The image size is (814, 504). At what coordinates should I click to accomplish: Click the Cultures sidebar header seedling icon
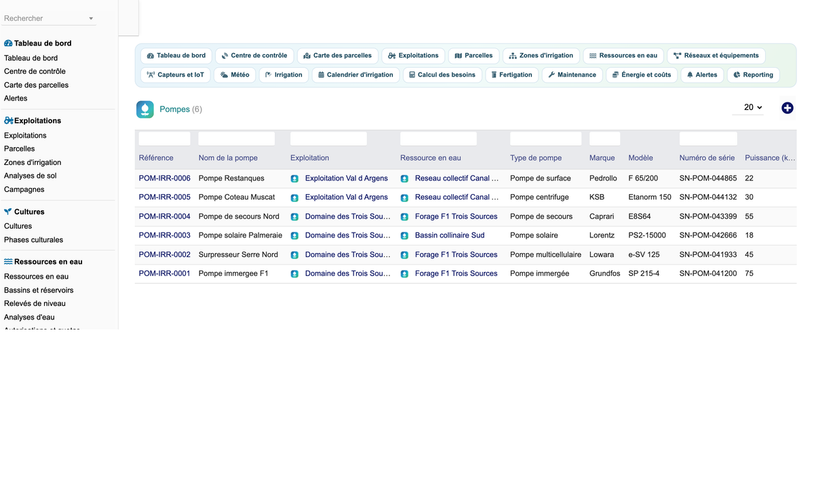8,212
